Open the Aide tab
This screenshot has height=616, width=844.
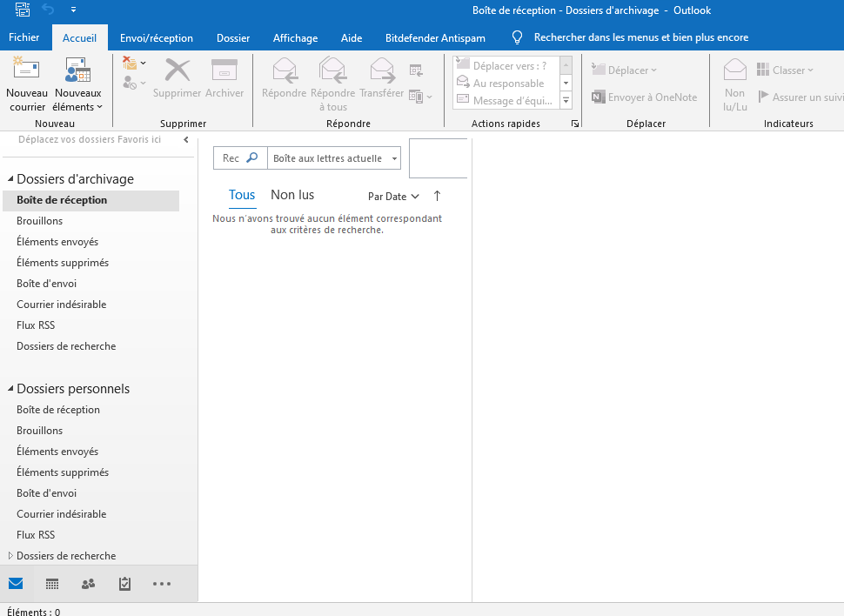click(351, 37)
